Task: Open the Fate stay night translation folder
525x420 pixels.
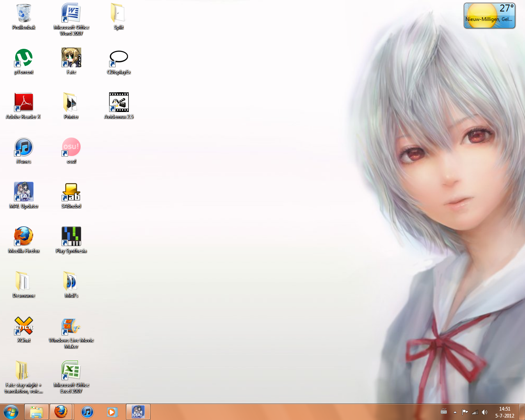Action: click(23, 377)
